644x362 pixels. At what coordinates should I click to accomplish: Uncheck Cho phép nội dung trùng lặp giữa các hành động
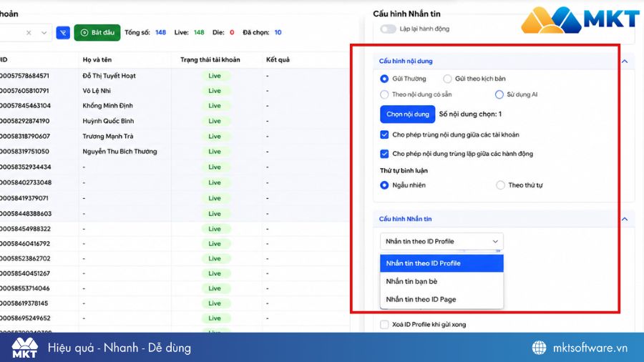pyautogui.click(x=384, y=154)
